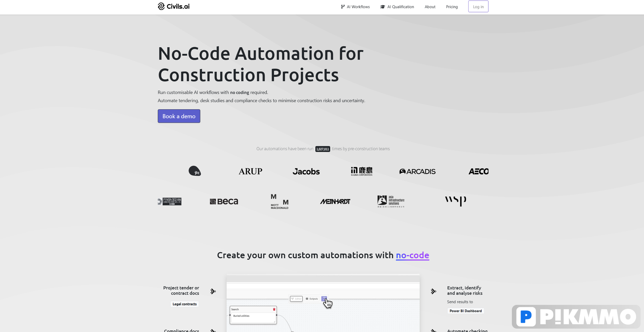This screenshot has height=332, width=644.
Task: Click the ARUP logo
Action: pos(250,171)
